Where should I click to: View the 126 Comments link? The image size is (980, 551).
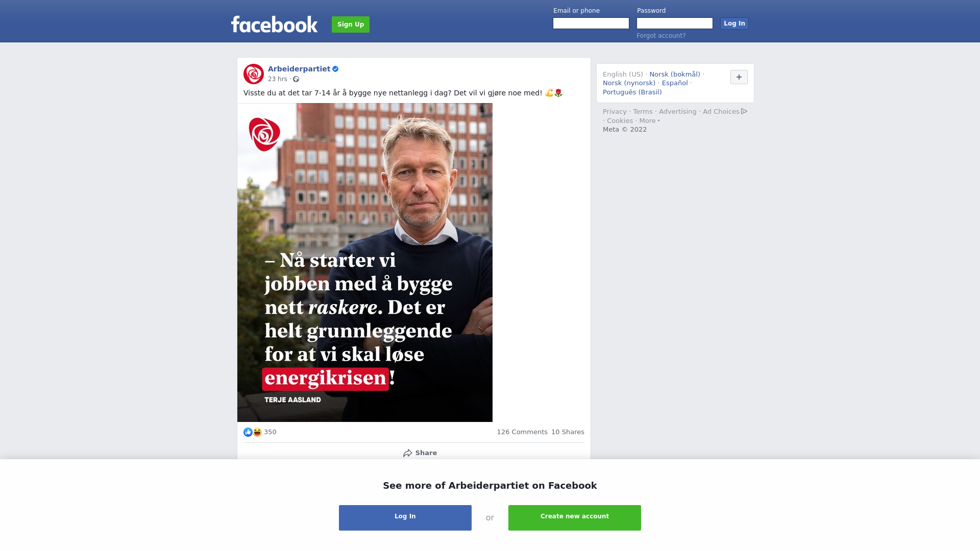point(522,432)
